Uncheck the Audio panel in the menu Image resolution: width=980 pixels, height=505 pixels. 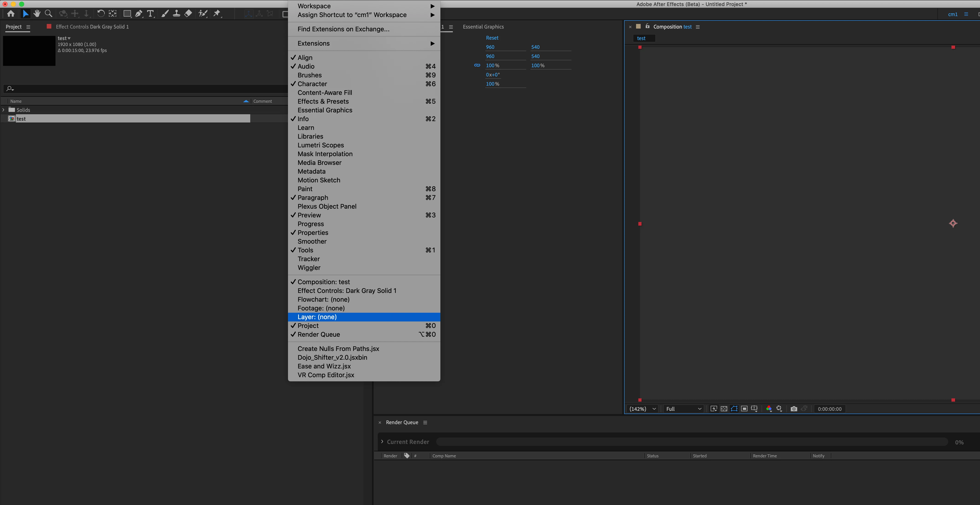pyautogui.click(x=306, y=66)
